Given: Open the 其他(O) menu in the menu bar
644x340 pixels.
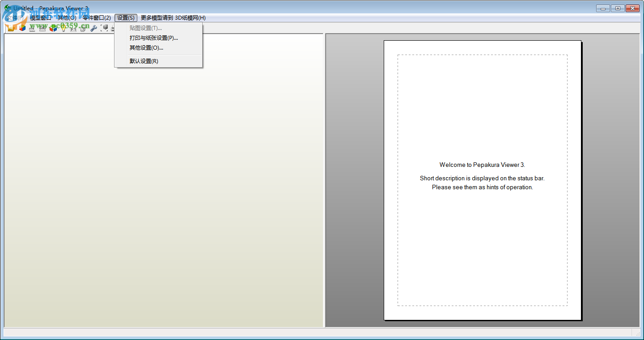Looking at the screenshot, I should coord(67,18).
